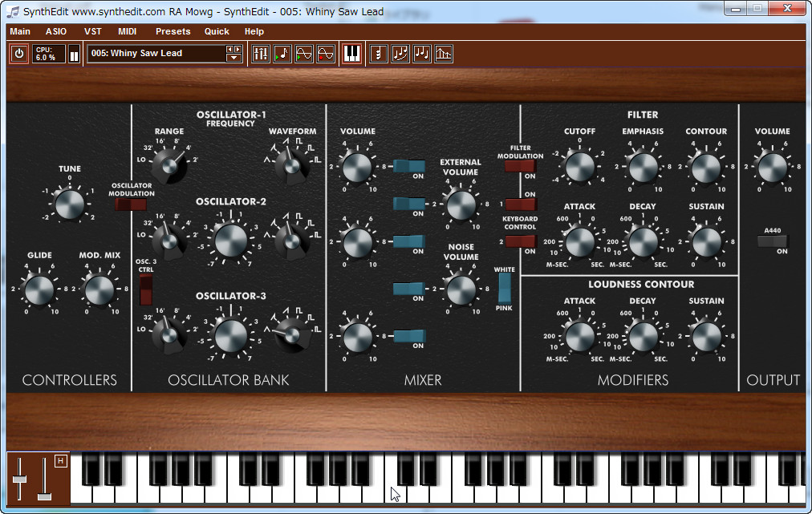
Task: Click the External Volume knob
Action: click(x=461, y=204)
